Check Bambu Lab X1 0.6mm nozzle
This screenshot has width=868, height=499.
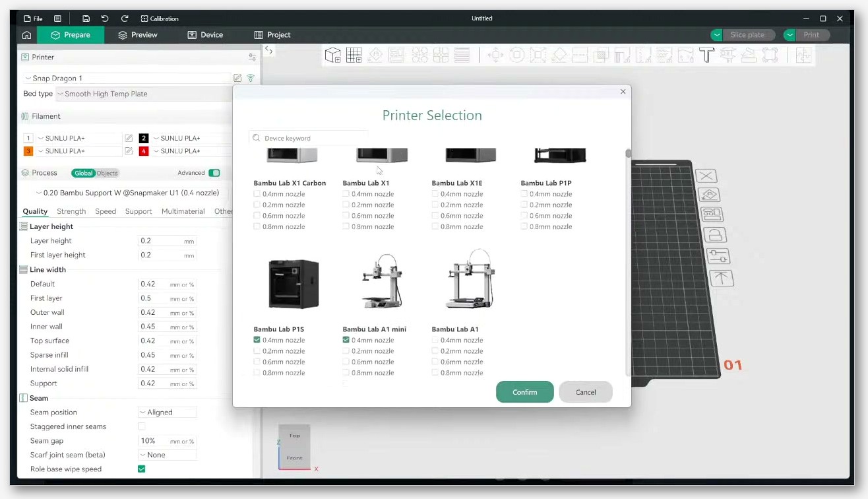pos(346,216)
